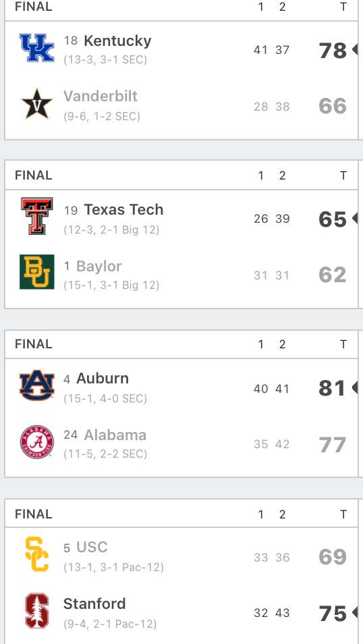363x644 pixels.
Task: Select Stanford's final score of 75
Action: (x=333, y=614)
